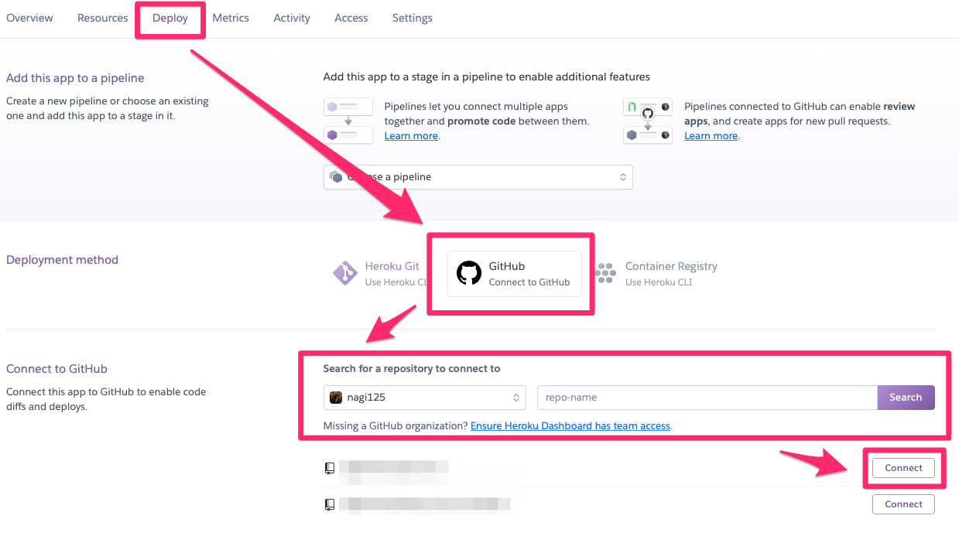The width and height of the screenshot is (959, 560).
Task: Switch to the Resources tab
Action: 102,18
